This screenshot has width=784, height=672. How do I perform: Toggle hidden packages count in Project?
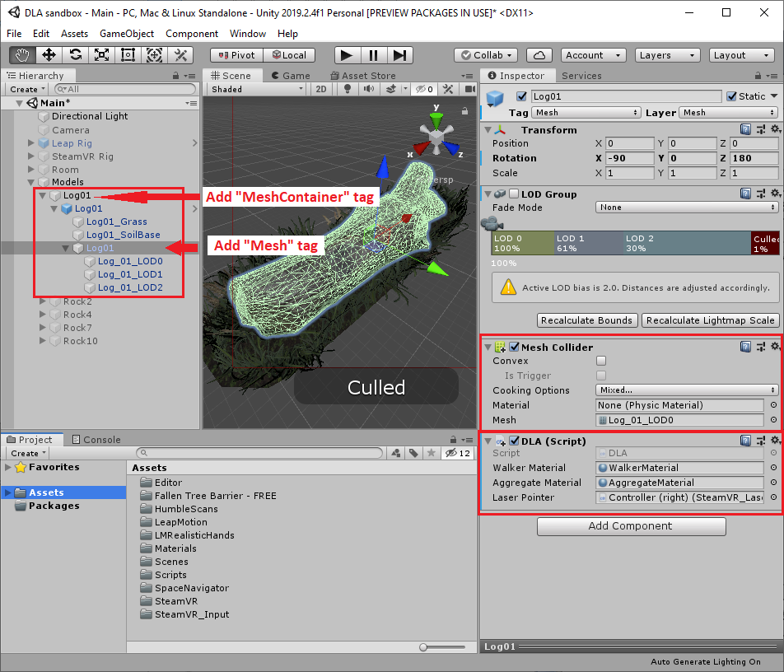[458, 453]
